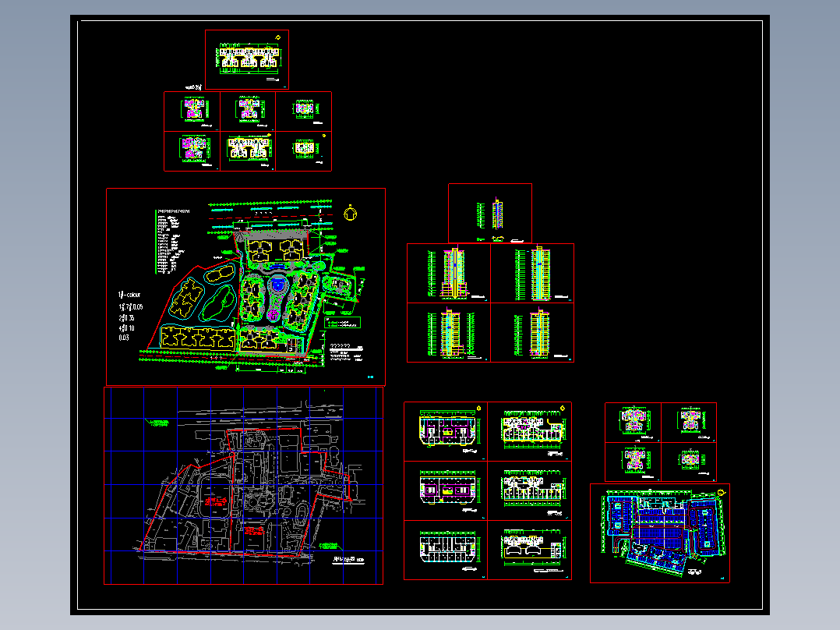The image size is (840, 630).
Task: Click the green legend box in site plan
Action: tap(342, 322)
